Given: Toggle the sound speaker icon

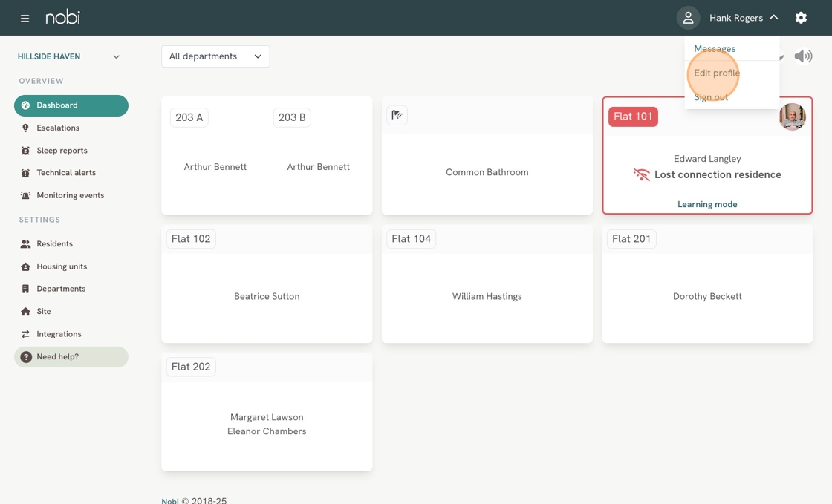Looking at the screenshot, I should tap(803, 56).
